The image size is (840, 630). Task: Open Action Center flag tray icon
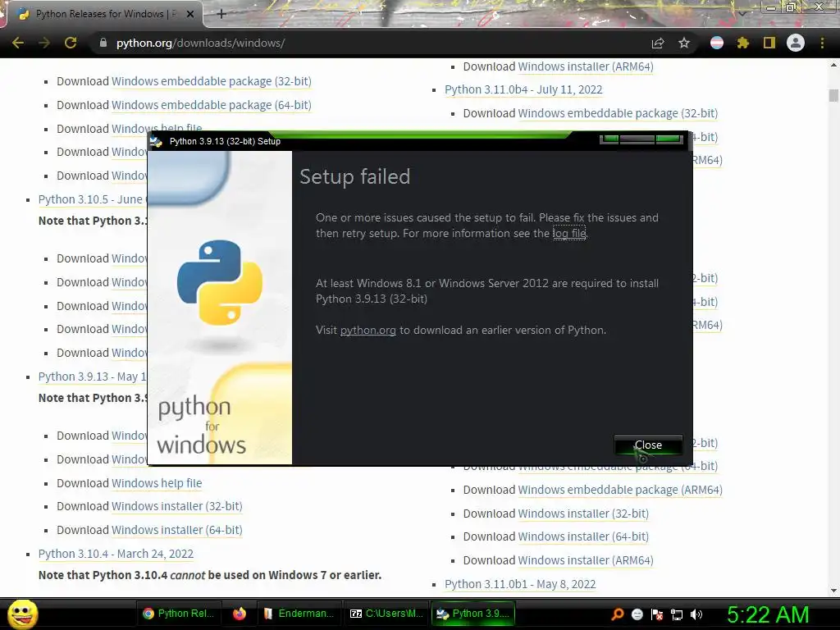[x=657, y=614]
